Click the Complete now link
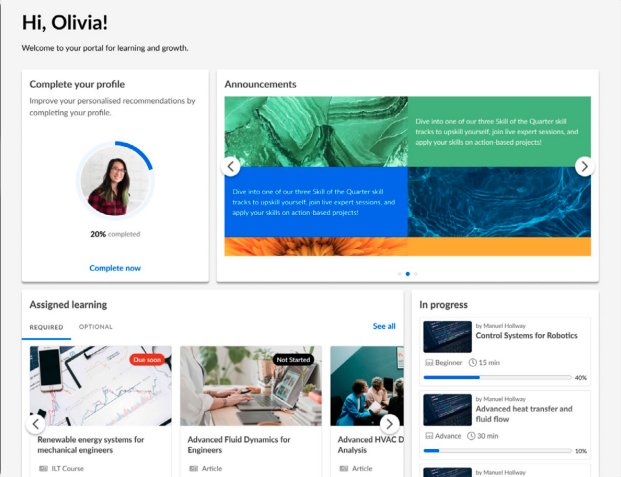621x477 pixels. tap(115, 268)
